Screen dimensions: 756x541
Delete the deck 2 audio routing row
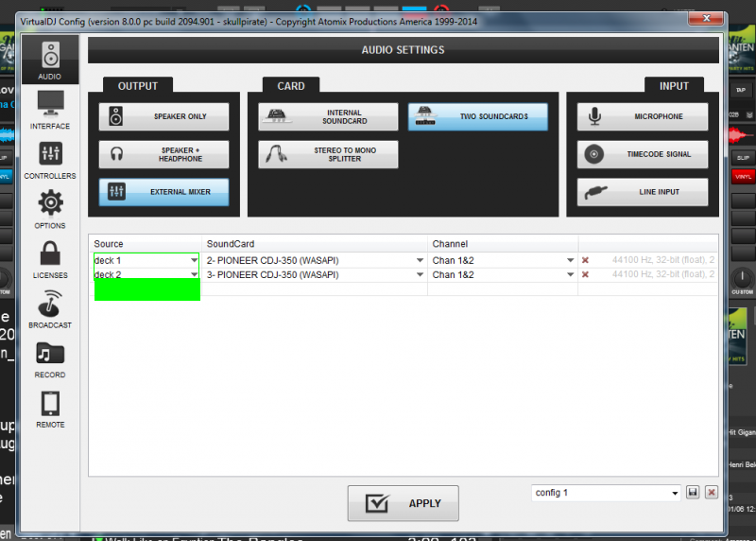click(x=585, y=274)
